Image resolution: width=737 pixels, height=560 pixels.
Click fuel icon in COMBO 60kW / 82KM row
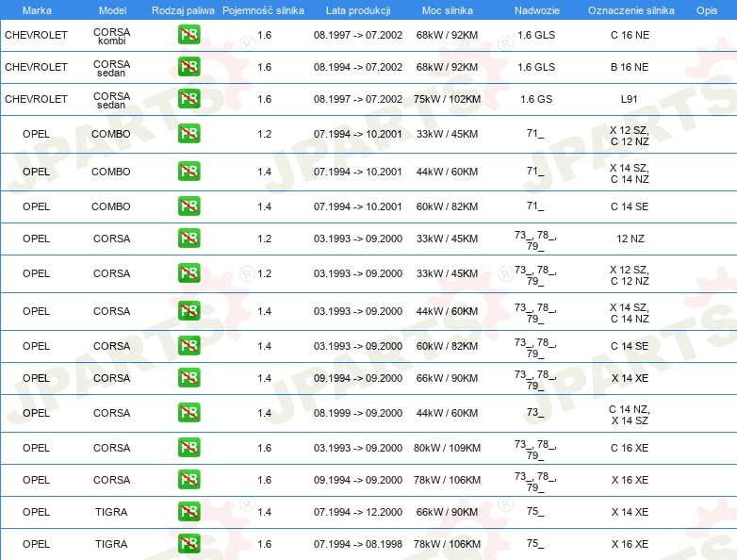[188, 206]
